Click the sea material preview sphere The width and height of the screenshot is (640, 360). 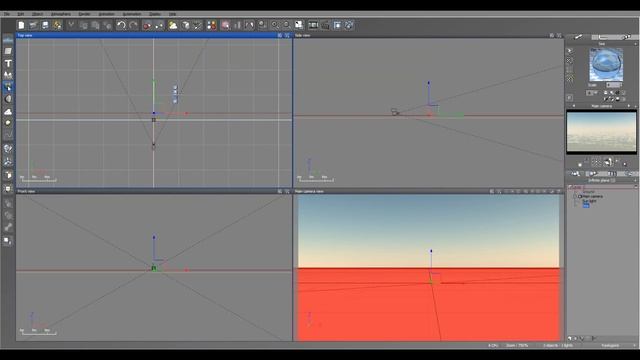(606, 64)
